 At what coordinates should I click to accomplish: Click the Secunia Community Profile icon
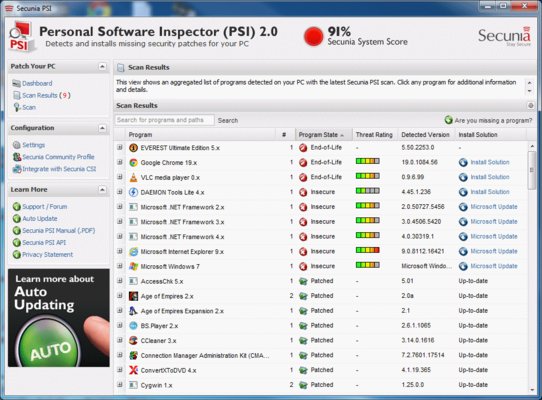[17, 157]
